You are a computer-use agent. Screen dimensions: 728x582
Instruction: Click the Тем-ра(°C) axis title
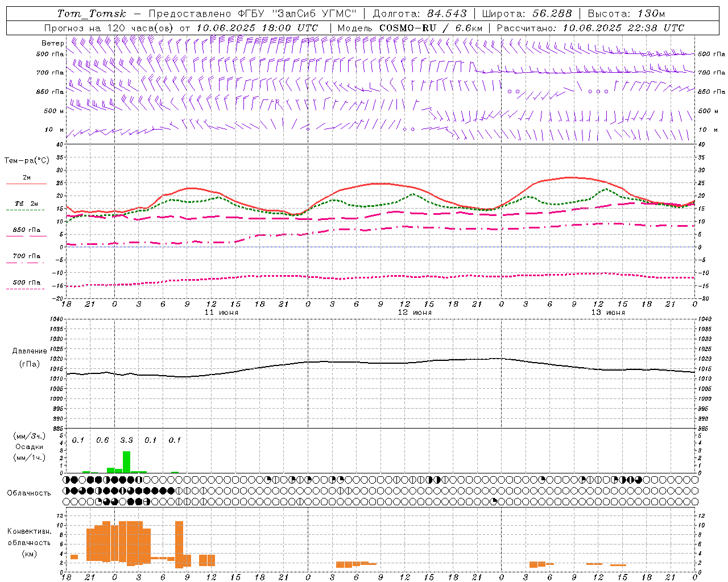[x=27, y=161]
